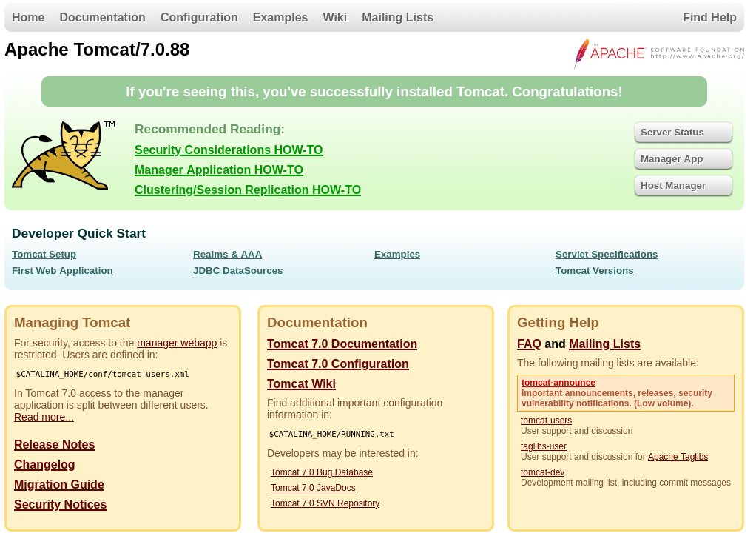756x536 pixels.
Task: Click the Server Status button
Action: point(683,133)
